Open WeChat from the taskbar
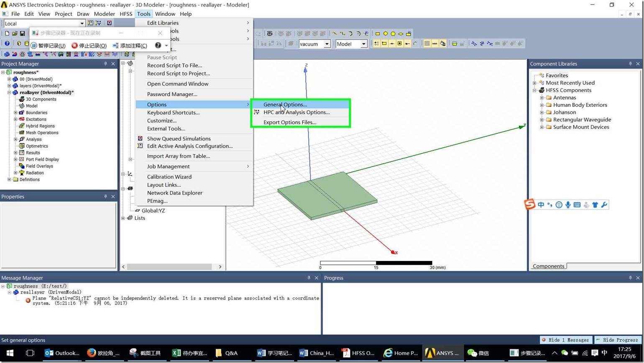Viewport: 644px width, 363px height. (x=478, y=353)
